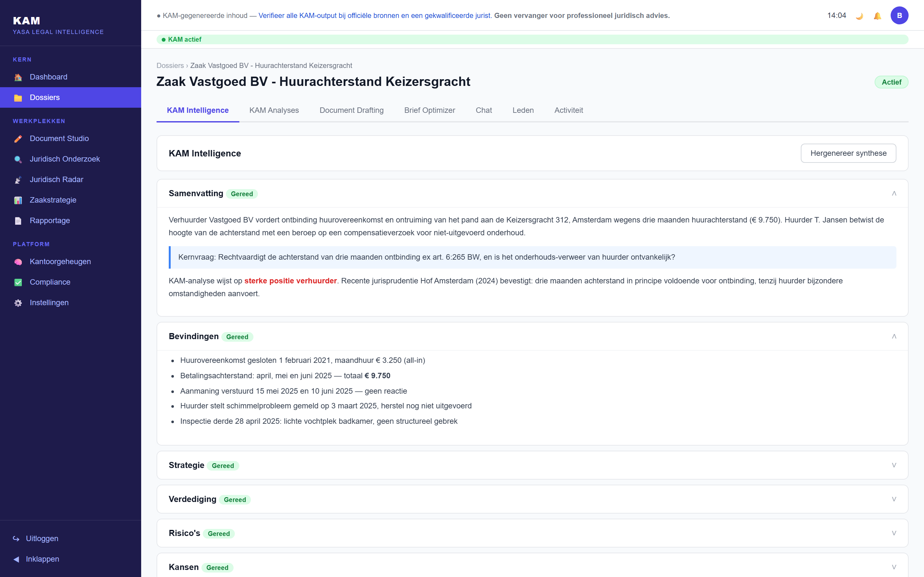This screenshot has height=577, width=924.
Task: Collapse the Bevindingen section
Action: point(894,336)
